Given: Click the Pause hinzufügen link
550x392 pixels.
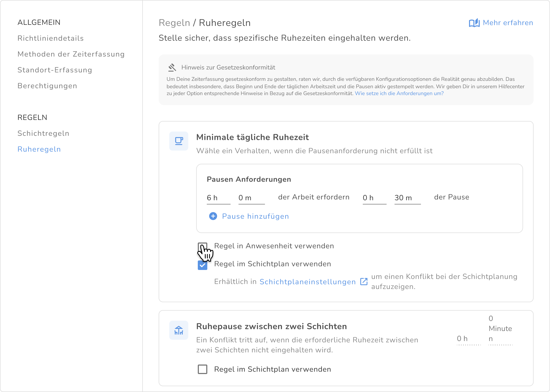Looking at the screenshot, I should tap(255, 216).
